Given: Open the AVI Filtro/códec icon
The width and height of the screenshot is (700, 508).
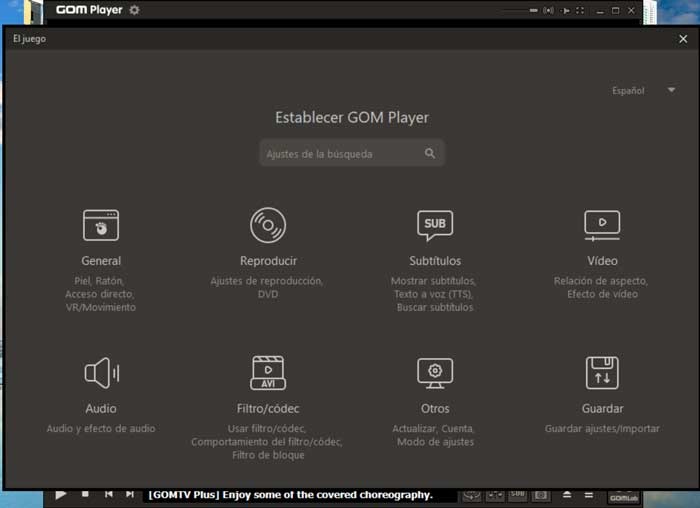Looking at the screenshot, I should pyautogui.click(x=268, y=373).
